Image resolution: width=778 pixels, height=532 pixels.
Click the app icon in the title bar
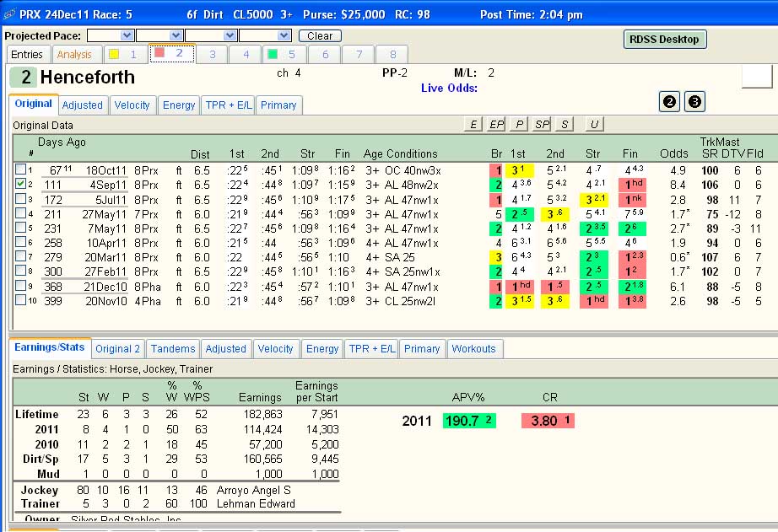[8, 14]
